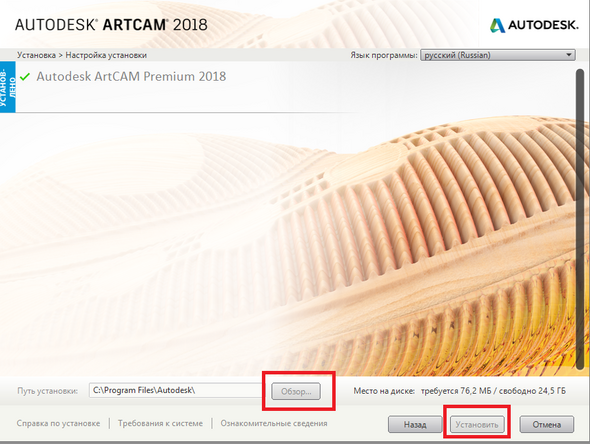590x444 pixels.
Task: Click the Обзор... browse button
Action: (x=296, y=391)
